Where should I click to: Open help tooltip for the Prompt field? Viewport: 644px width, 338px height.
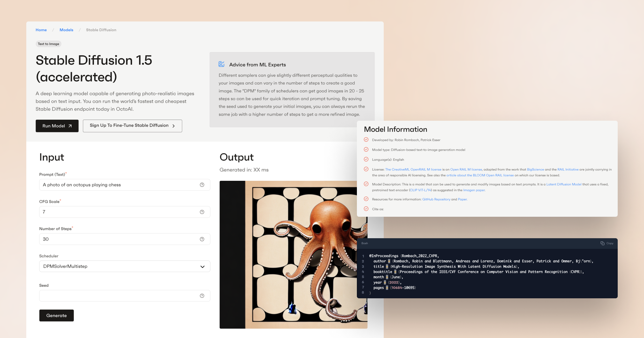pyautogui.click(x=202, y=185)
